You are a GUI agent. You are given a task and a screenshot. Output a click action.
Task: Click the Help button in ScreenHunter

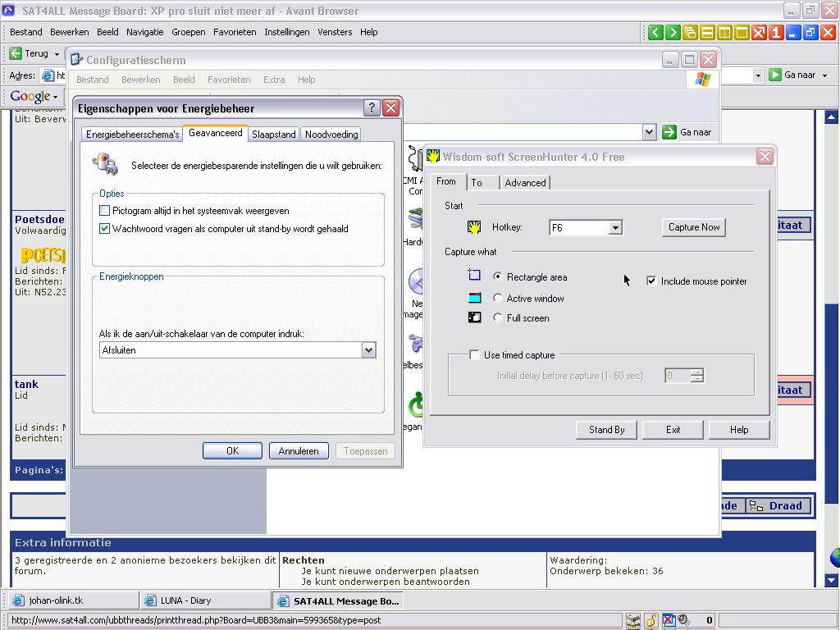point(739,430)
